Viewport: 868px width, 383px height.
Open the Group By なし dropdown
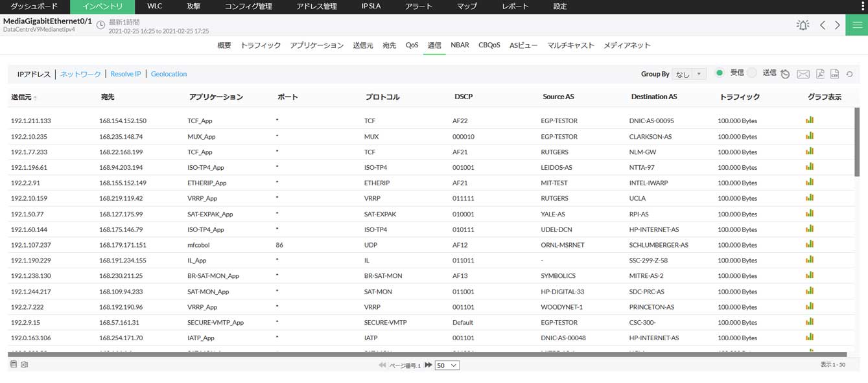(689, 74)
